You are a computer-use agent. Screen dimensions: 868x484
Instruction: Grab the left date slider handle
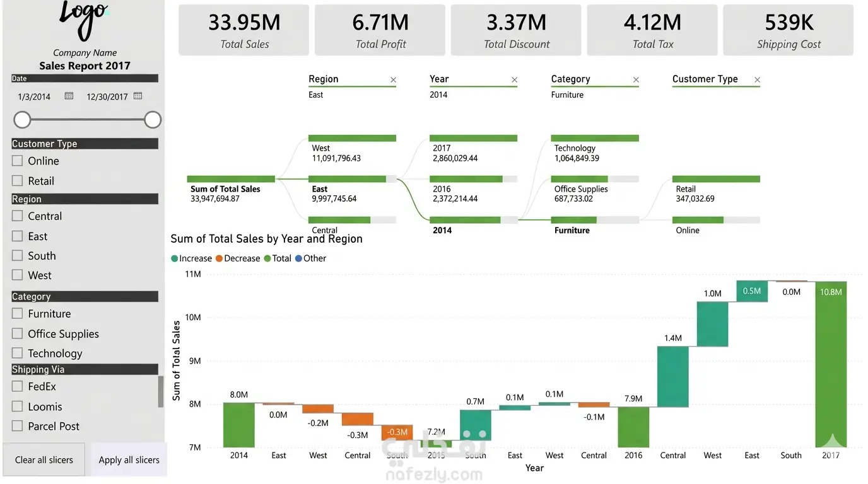pos(22,120)
